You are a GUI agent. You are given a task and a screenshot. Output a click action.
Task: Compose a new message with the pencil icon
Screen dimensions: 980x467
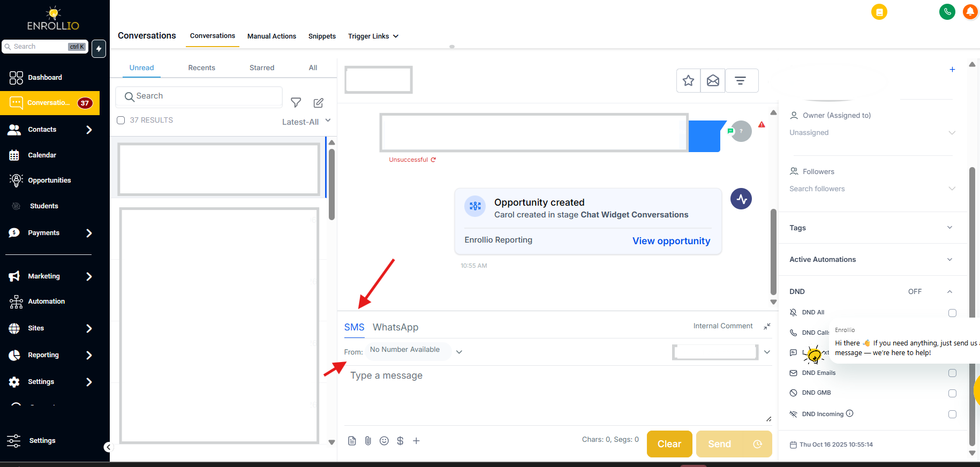pos(319,102)
